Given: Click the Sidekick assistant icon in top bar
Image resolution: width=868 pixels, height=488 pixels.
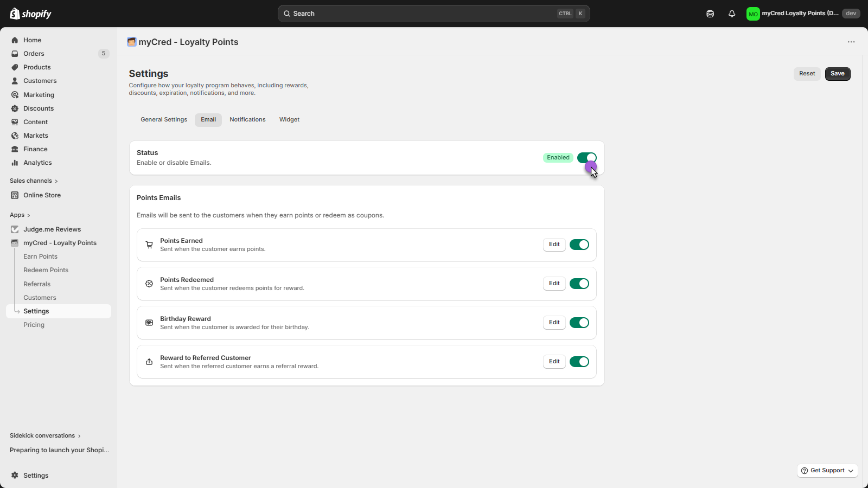Looking at the screenshot, I should pyautogui.click(x=710, y=14).
